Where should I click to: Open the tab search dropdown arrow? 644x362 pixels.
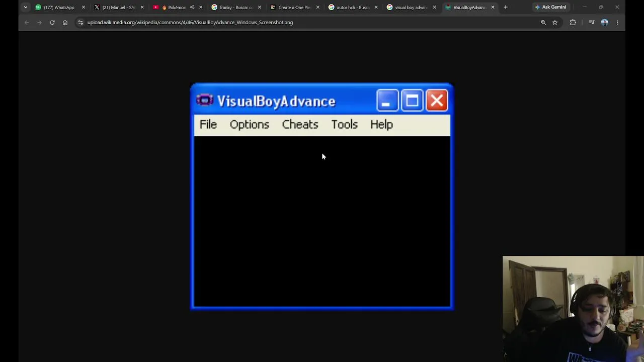[x=26, y=7]
